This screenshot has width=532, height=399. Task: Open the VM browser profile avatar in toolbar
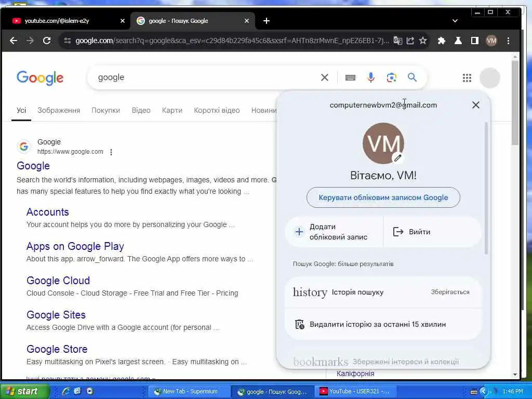click(491, 41)
